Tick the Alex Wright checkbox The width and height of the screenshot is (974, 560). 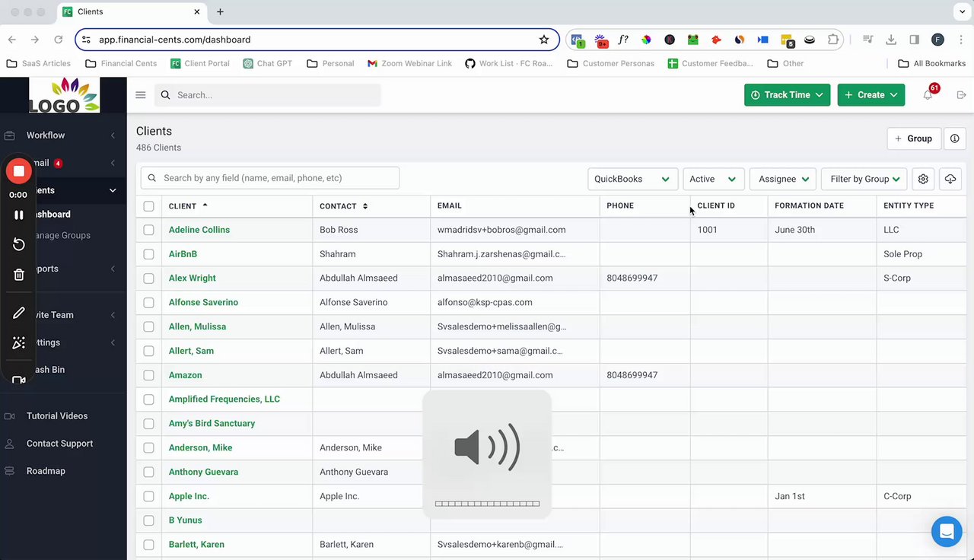(x=148, y=278)
